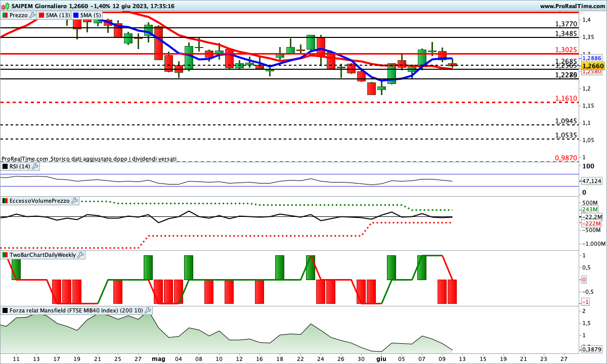Click the green 243M value tag
The height and width of the screenshot is (364, 607).
tap(590, 210)
